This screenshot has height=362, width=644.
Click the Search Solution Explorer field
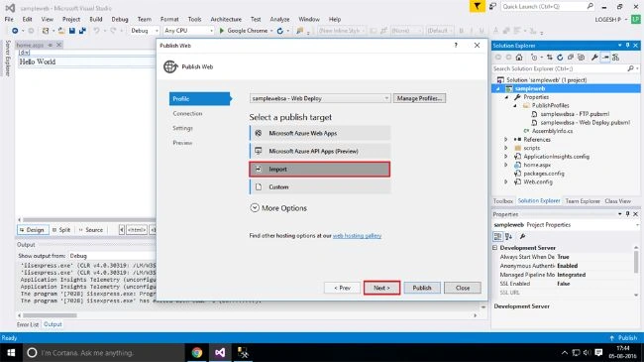(566, 68)
